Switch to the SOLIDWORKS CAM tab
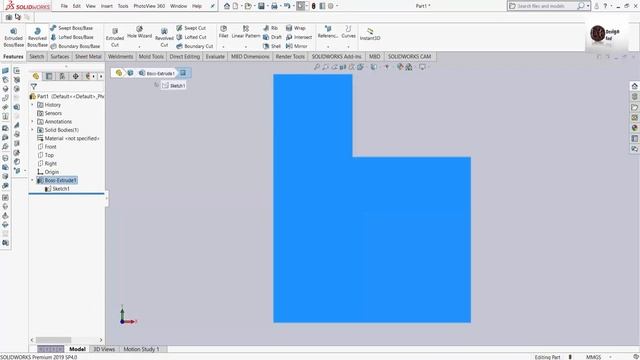 tap(409, 57)
